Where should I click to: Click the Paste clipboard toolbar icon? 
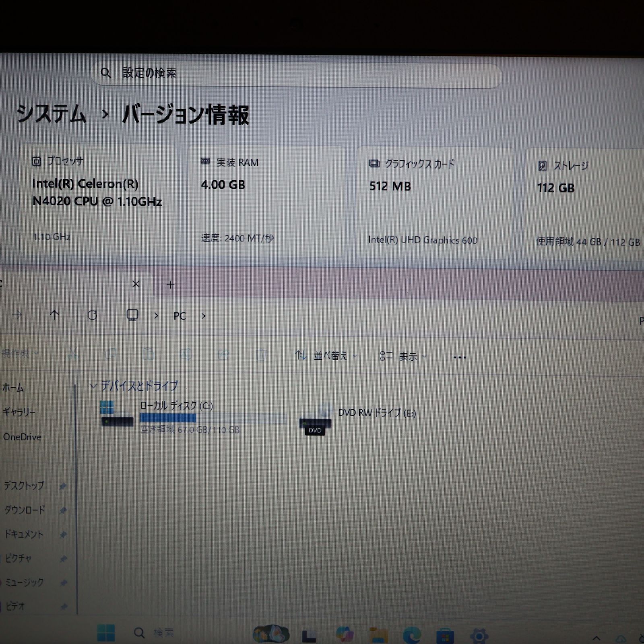149,354
